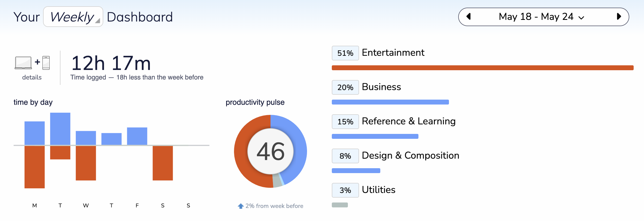Click Saturday's orange distracting time bar
The height and width of the screenshot is (221, 644).
[163, 163]
